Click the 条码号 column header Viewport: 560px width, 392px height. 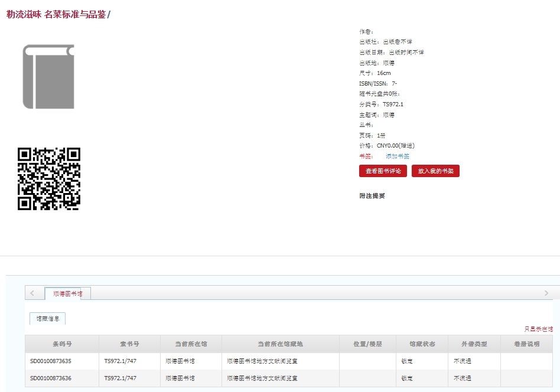click(62, 344)
